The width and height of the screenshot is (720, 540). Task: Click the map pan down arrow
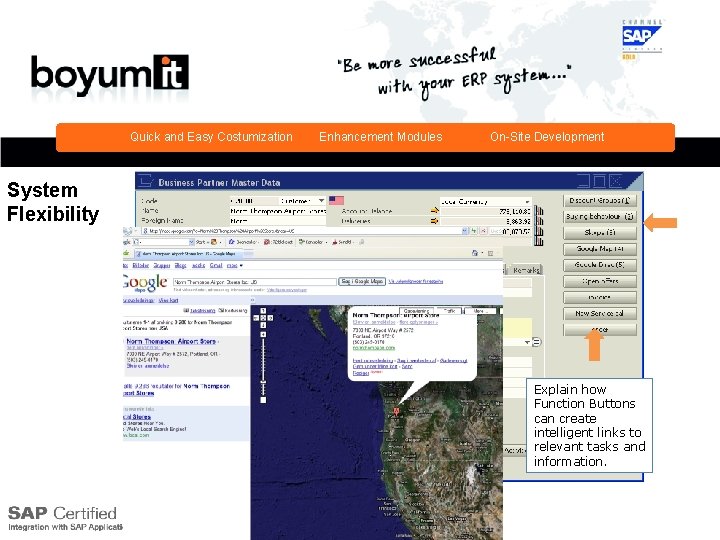click(x=263, y=325)
